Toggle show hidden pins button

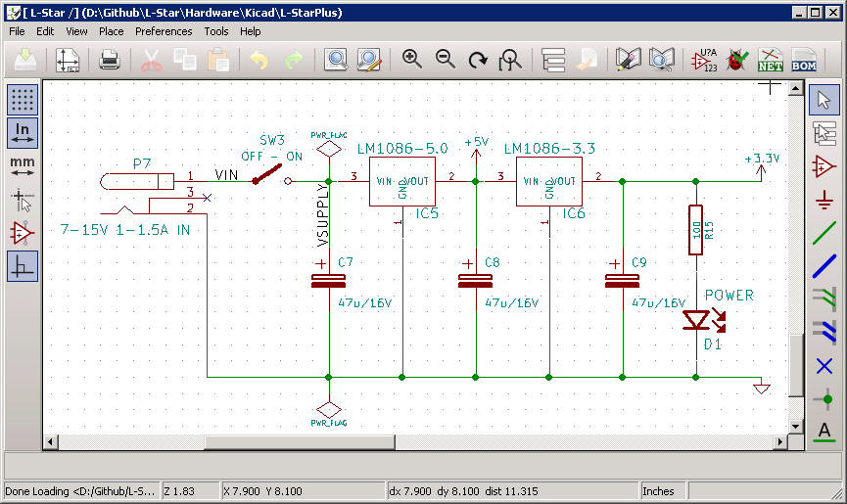pyautogui.click(x=23, y=232)
